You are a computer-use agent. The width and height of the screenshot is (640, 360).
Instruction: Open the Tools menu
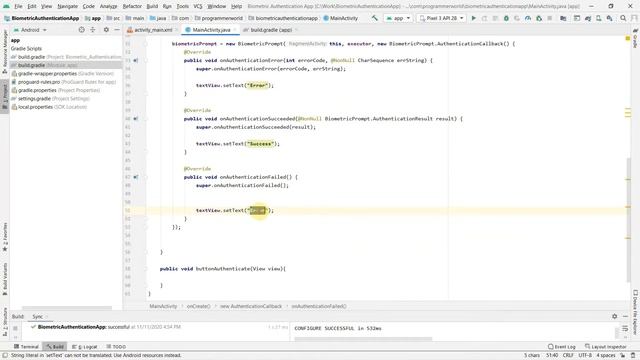tap(182, 6)
